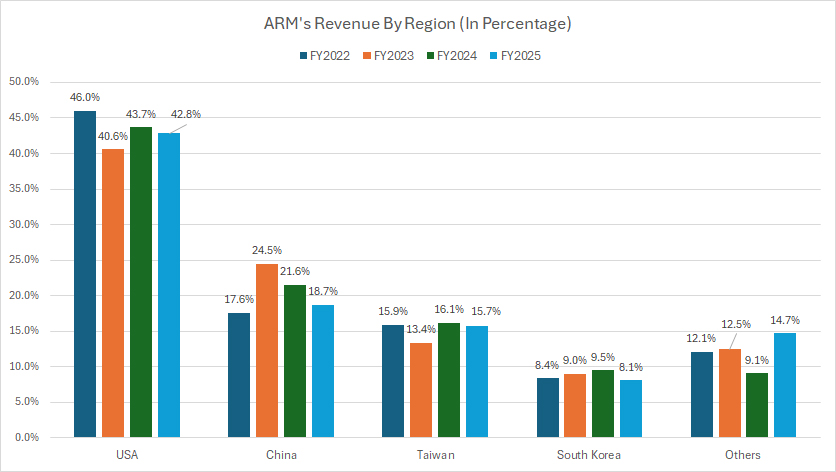836x472 pixels.
Task: Select the Taiwan FY2023 orange bar
Action: [421, 390]
